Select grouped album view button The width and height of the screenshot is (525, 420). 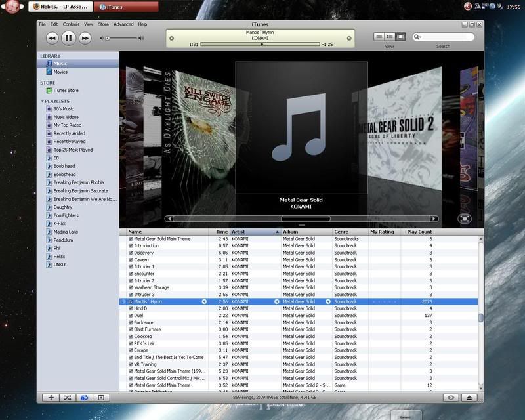click(x=390, y=37)
